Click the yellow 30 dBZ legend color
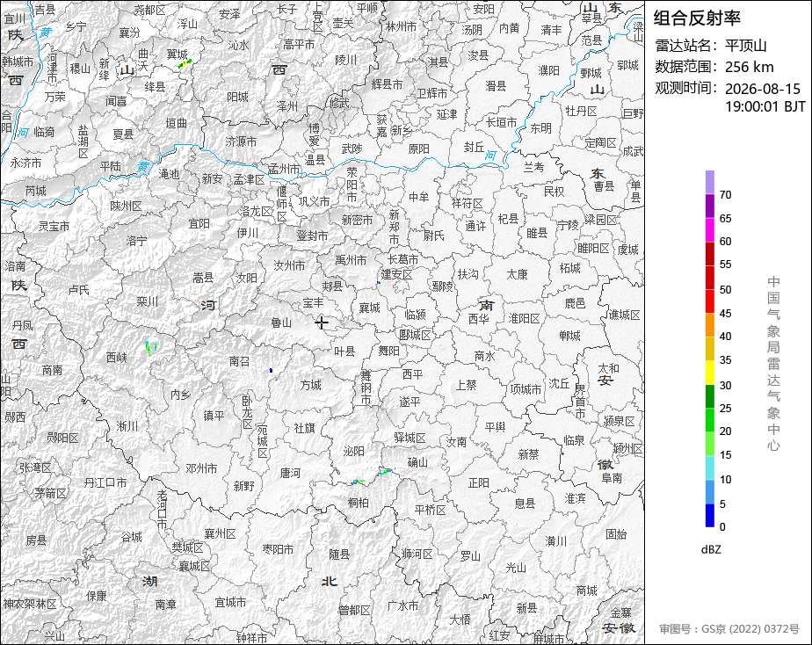Viewport: 812px width, 645px height. pyautogui.click(x=709, y=373)
